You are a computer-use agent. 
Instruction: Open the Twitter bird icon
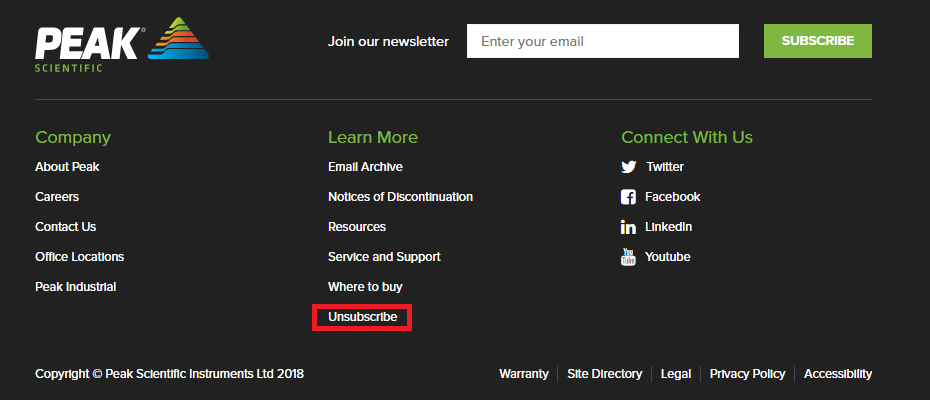click(629, 167)
